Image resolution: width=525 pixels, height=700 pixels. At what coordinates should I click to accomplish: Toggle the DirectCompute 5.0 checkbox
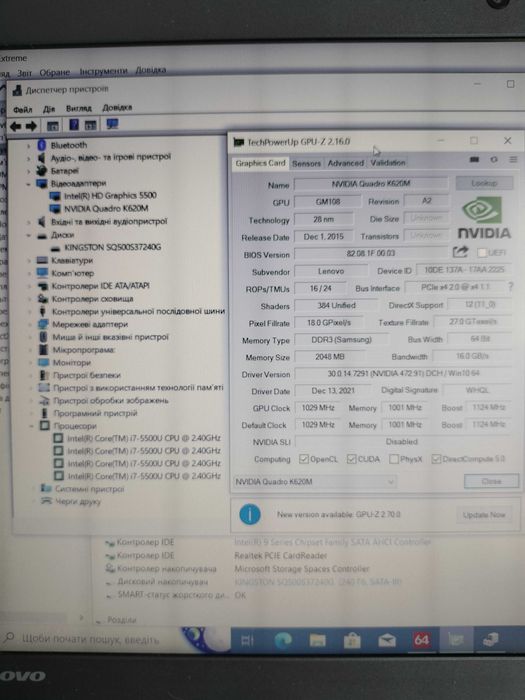[436, 459]
